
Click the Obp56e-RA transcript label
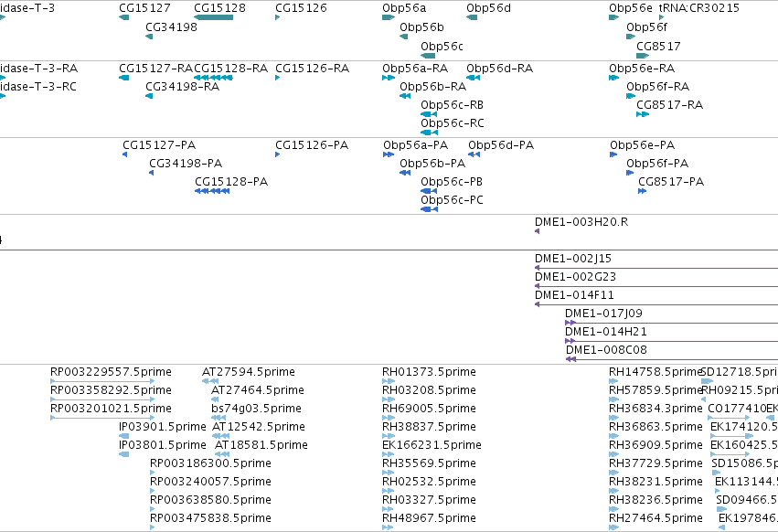[x=642, y=68]
